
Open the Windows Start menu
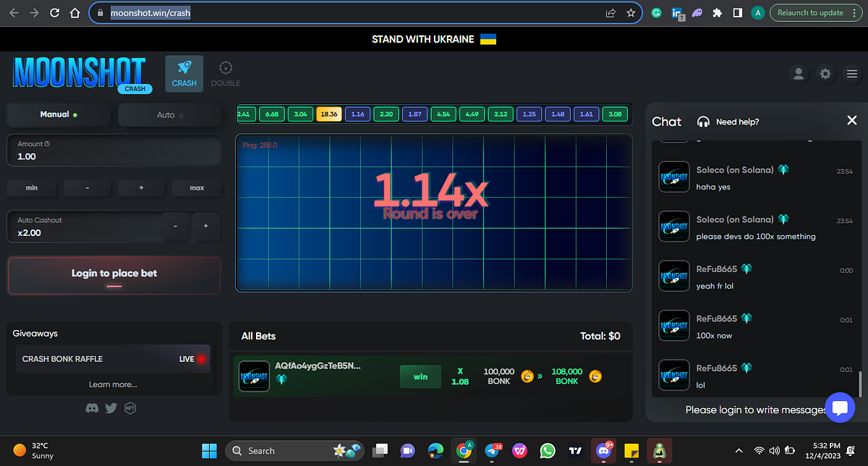[209, 450]
